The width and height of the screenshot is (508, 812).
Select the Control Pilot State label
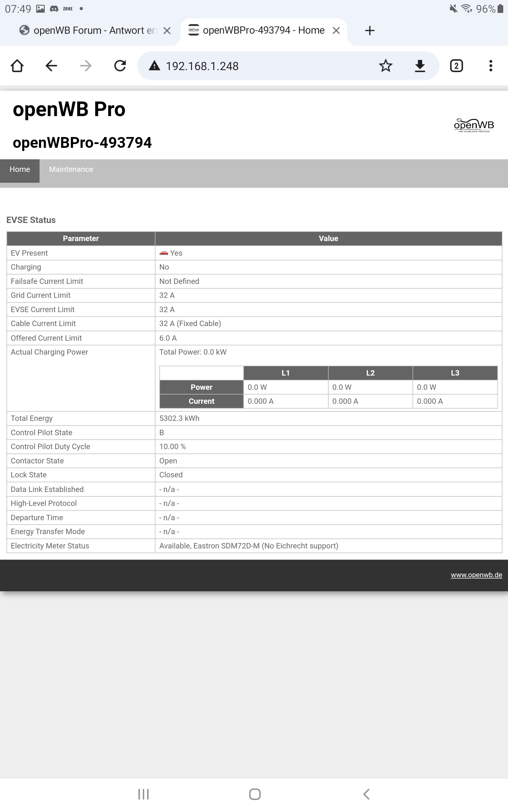(42, 433)
